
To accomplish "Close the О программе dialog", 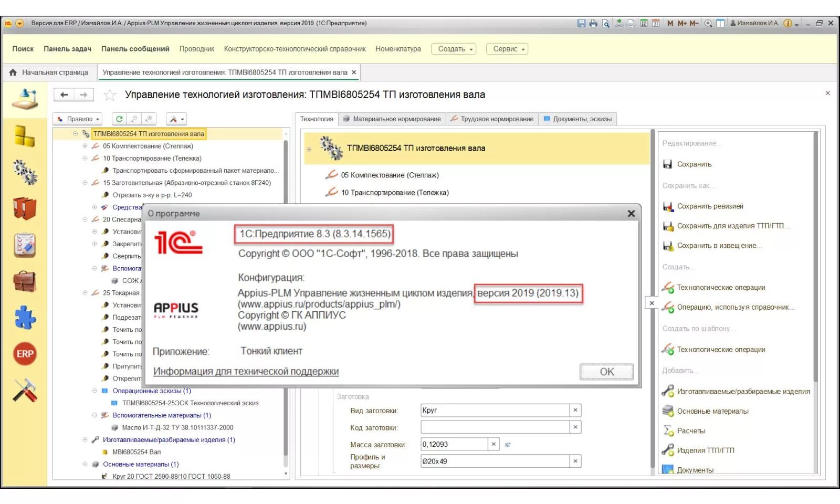I will (x=631, y=213).
